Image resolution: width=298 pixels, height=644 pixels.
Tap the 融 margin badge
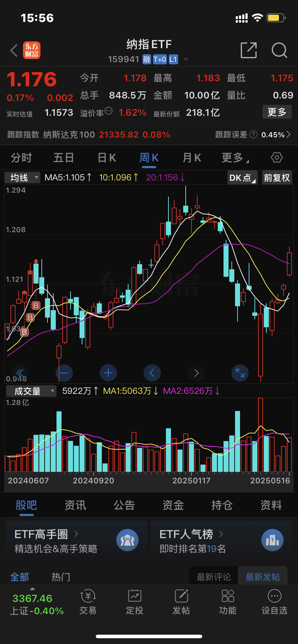click(x=146, y=59)
